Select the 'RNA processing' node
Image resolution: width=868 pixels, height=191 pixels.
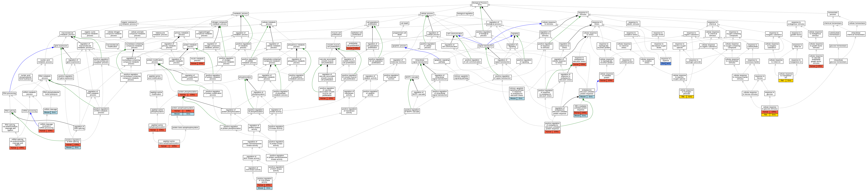coord(9,93)
